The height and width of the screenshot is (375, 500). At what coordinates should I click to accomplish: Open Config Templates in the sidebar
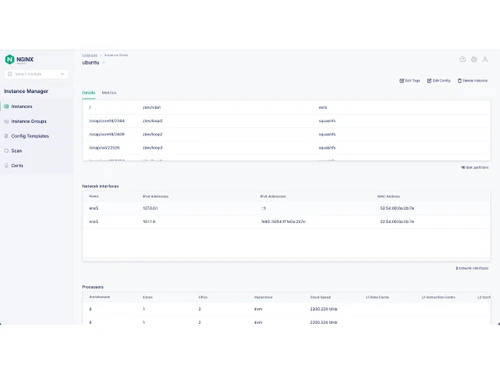[30, 136]
